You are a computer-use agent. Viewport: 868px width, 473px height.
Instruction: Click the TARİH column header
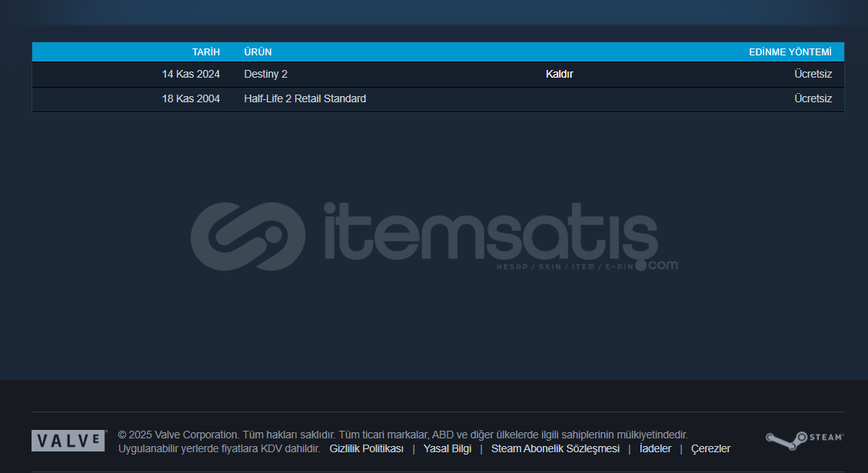pyautogui.click(x=206, y=52)
